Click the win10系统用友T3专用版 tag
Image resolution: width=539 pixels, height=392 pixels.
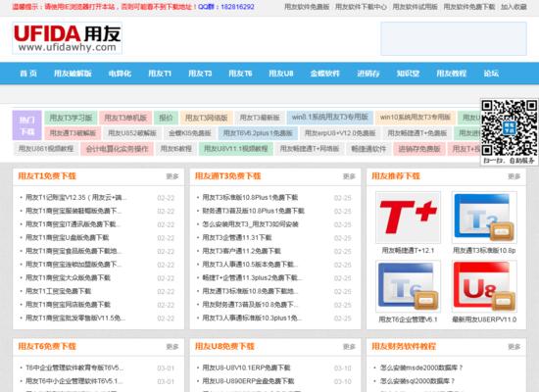[416, 118]
